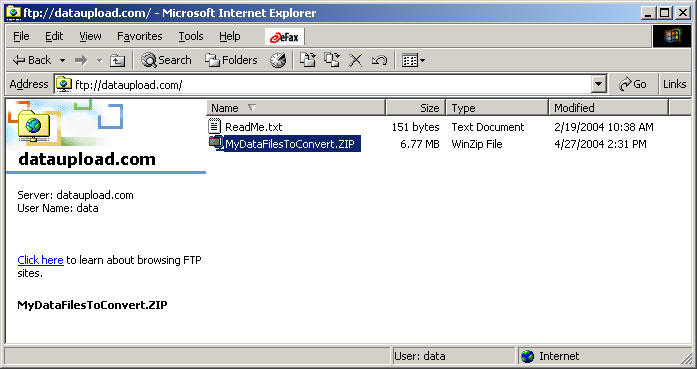Expand the Address bar dropdown list
697x369 pixels.
pos(599,84)
